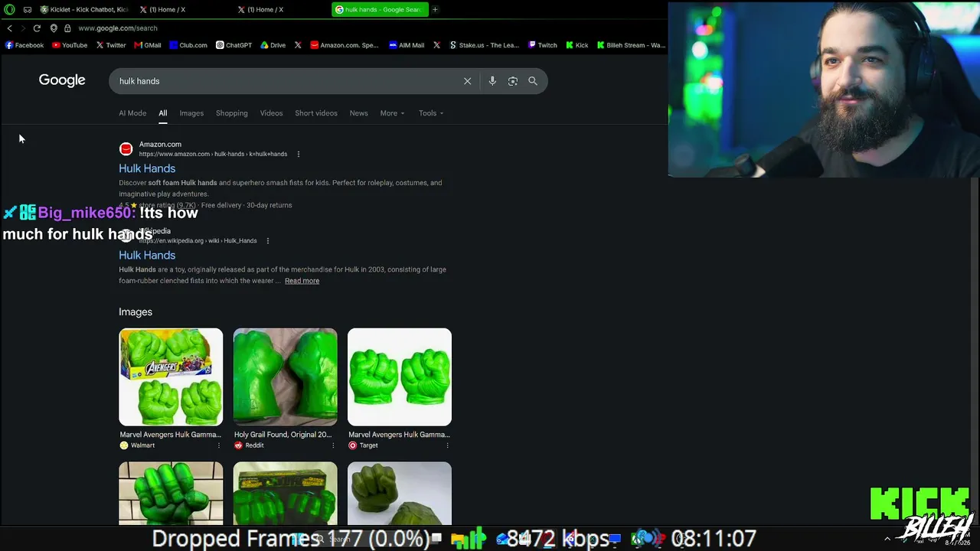This screenshot has height=551, width=980.
Task: Open the Billeh Stream bookmark
Action: (x=632, y=45)
